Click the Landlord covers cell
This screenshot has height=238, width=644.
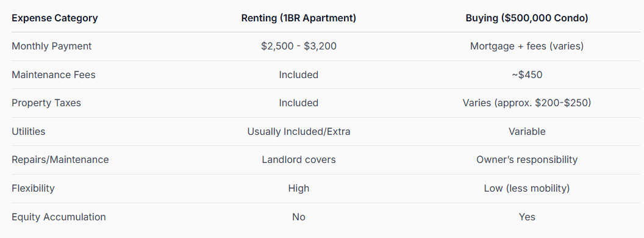pyautogui.click(x=299, y=159)
